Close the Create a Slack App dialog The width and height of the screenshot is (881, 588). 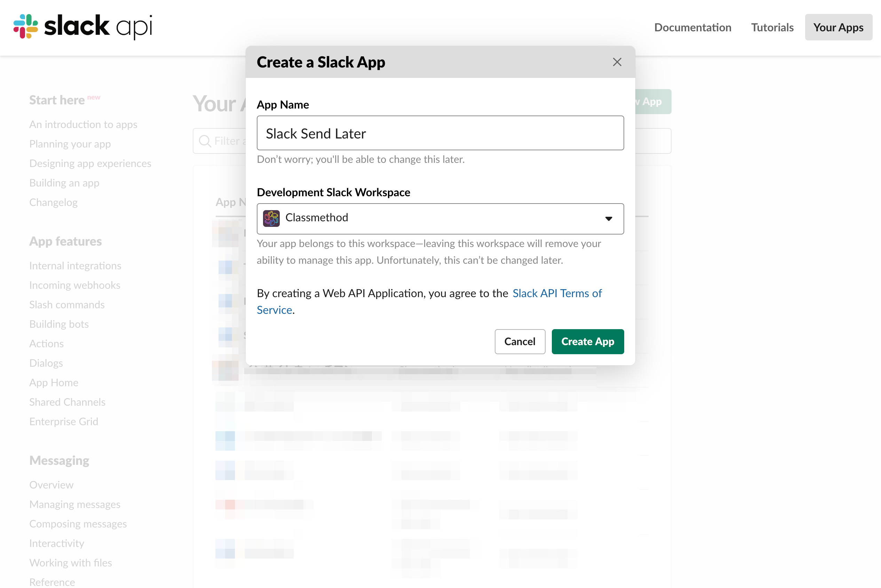coord(617,62)
